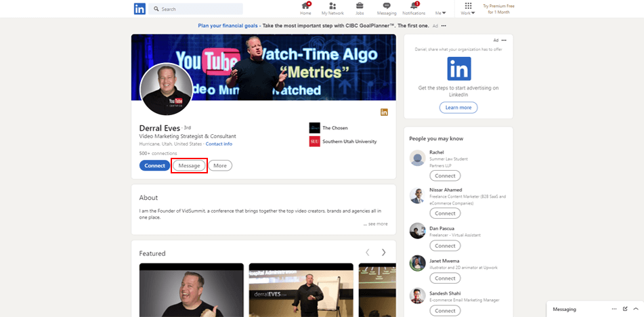Click Janet Mwema's profile photo

[417, 263]
